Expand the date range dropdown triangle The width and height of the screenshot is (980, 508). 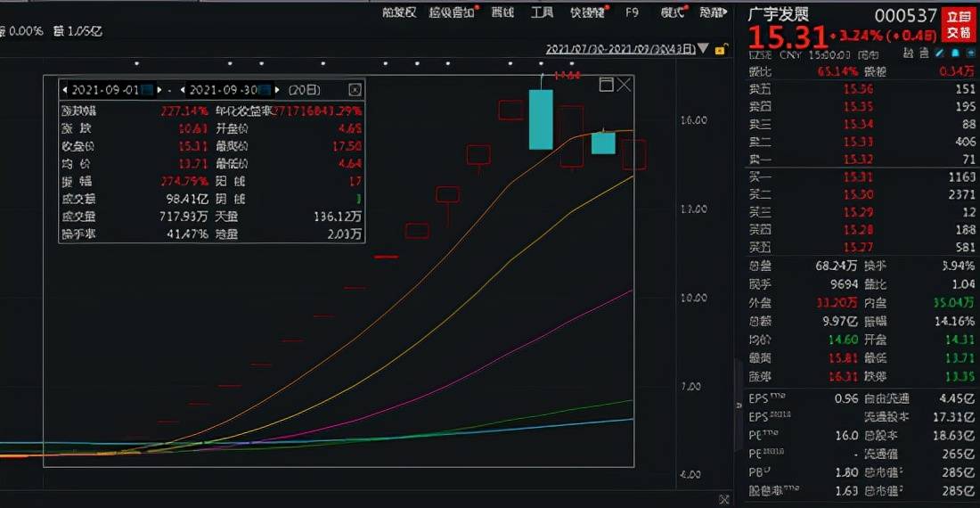coord(704,48)
